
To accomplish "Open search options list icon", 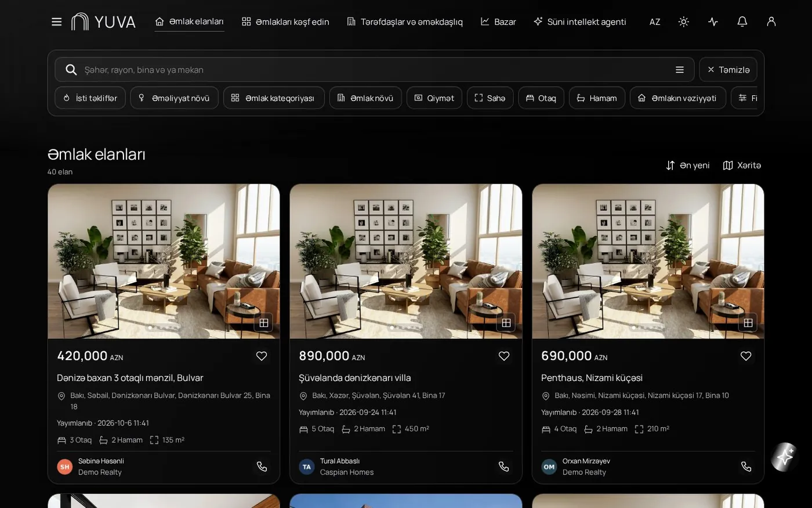I will [x=680, y=70].
